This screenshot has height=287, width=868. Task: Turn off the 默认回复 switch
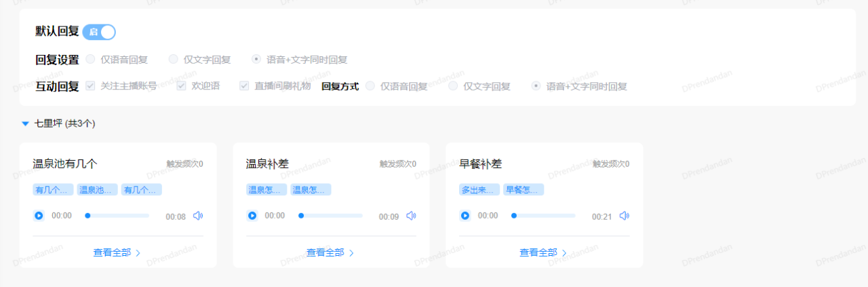click(99, 32)
